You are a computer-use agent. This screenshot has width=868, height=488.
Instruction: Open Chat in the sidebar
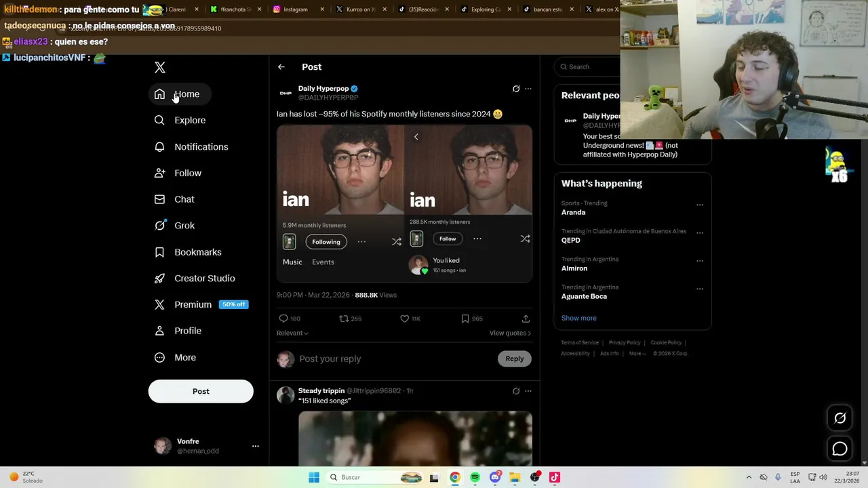(x=174, y=199)
